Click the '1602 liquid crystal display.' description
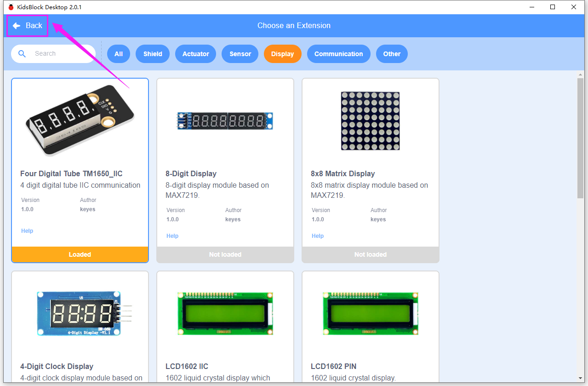The width and height of the screenshot is (588, 386). pyautogui.click(x=353, y=378)
